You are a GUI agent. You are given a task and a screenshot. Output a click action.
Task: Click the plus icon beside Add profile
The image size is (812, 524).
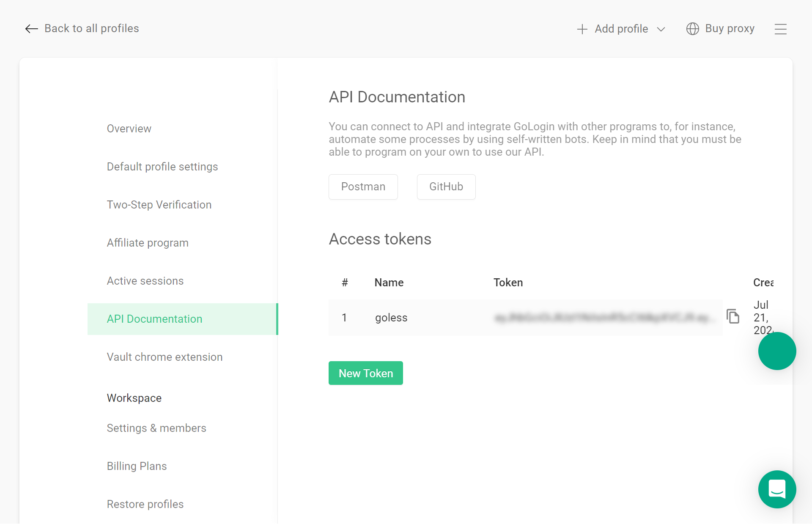tap(582, 29)
